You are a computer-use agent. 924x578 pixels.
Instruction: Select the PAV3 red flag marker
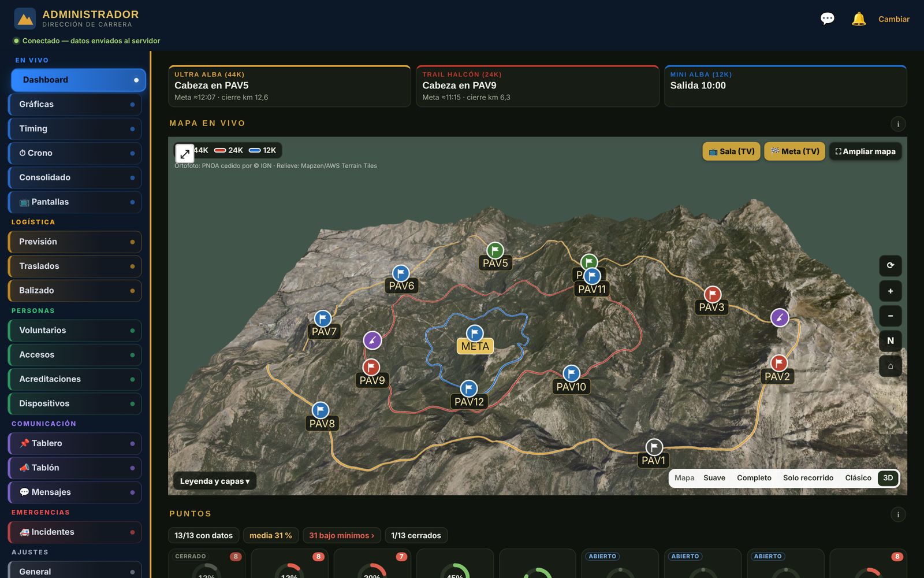pyautogui.click(x=712, y=294)
